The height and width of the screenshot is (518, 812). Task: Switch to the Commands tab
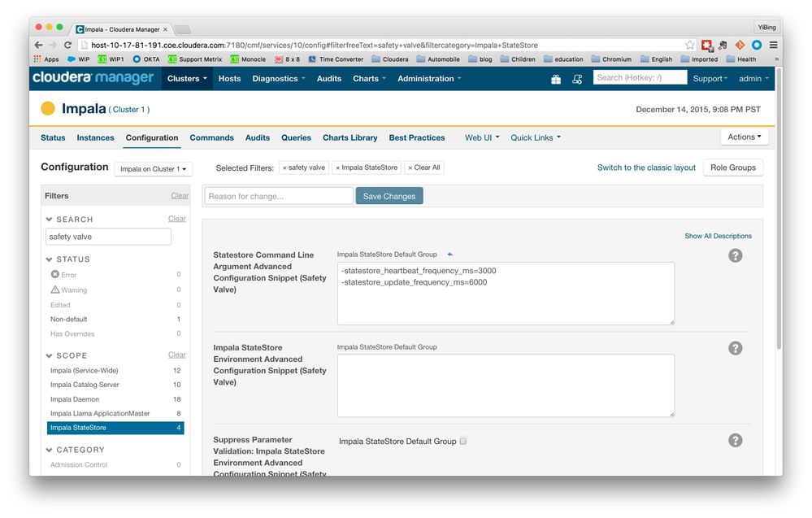click(211, 137)
